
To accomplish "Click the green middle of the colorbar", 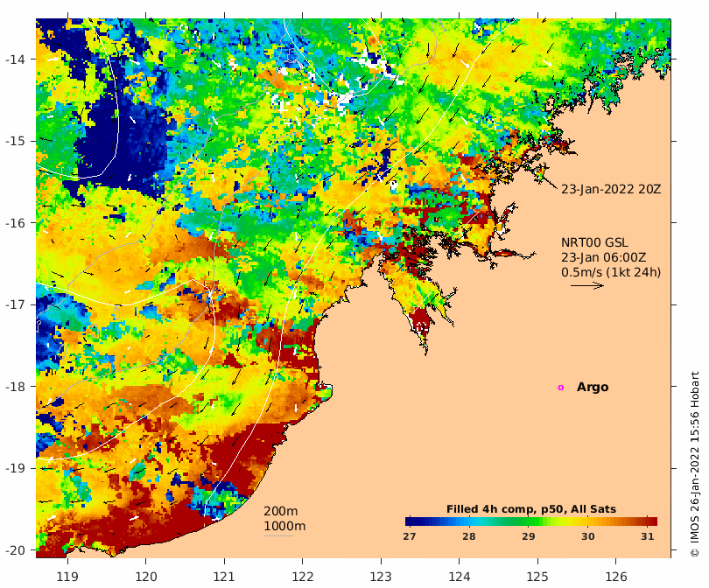I will pyautogui.click(x=530, y=521).
